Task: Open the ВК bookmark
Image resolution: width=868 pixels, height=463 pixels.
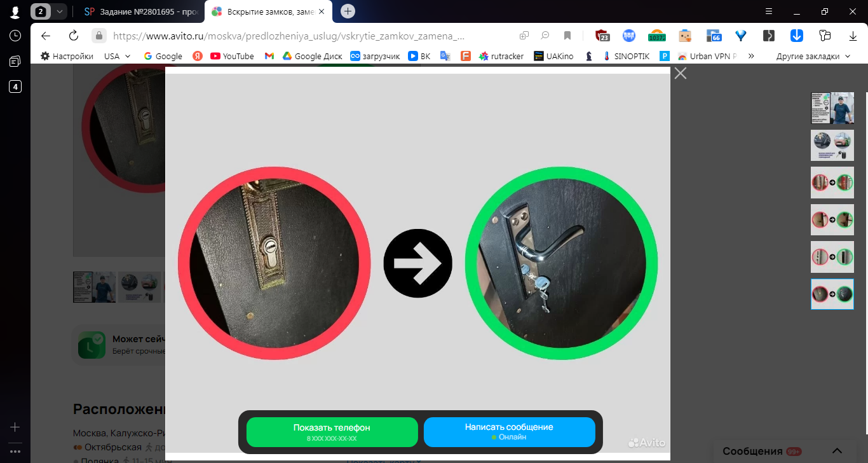Action: [x=419, y=56]
